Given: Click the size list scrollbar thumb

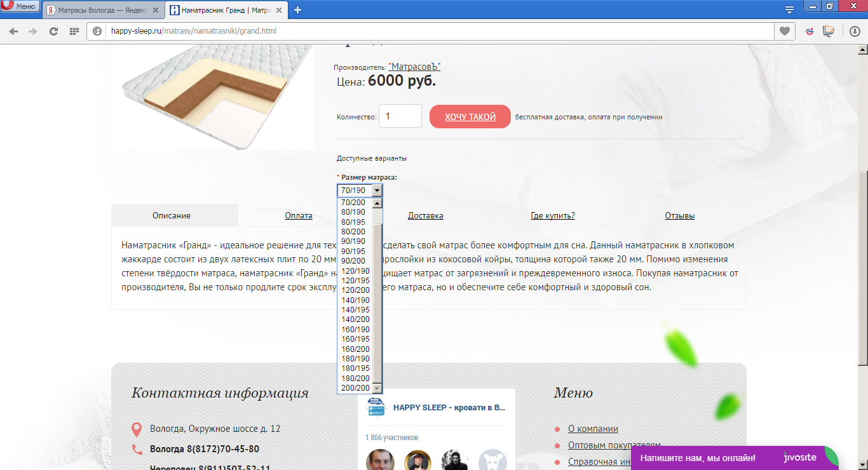Looking at the screenshot, I should click(x=377, y=303).
